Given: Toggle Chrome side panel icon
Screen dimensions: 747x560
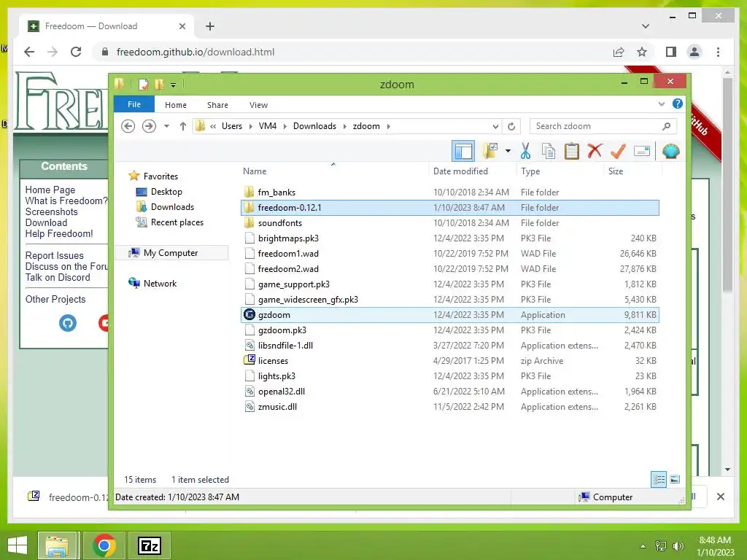Looking at the screenshot, I should tap(671, 52).
